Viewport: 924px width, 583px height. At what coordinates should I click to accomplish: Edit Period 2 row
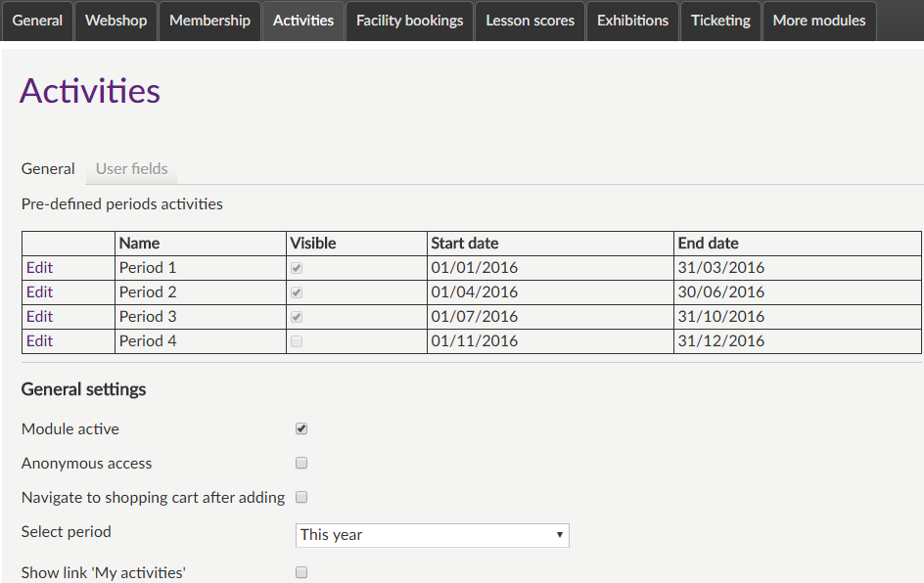39,292
